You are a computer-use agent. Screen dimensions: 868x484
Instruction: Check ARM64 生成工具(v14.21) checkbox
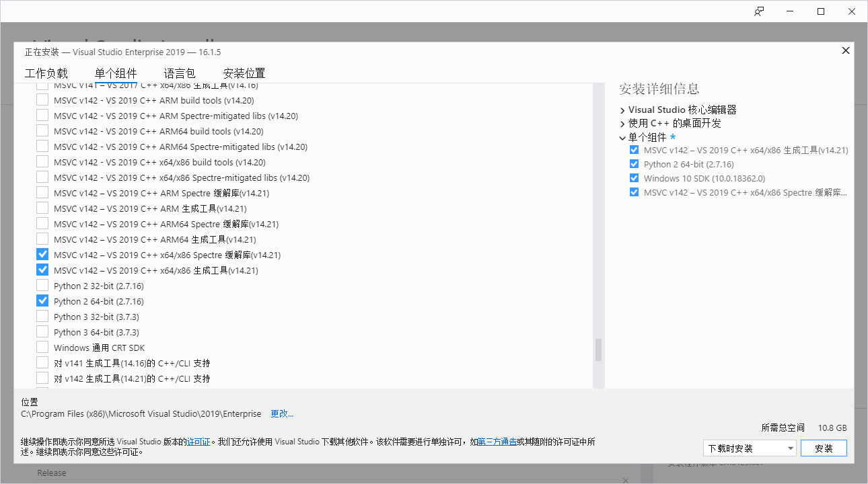pyautogui.click(x=42, y=239)
